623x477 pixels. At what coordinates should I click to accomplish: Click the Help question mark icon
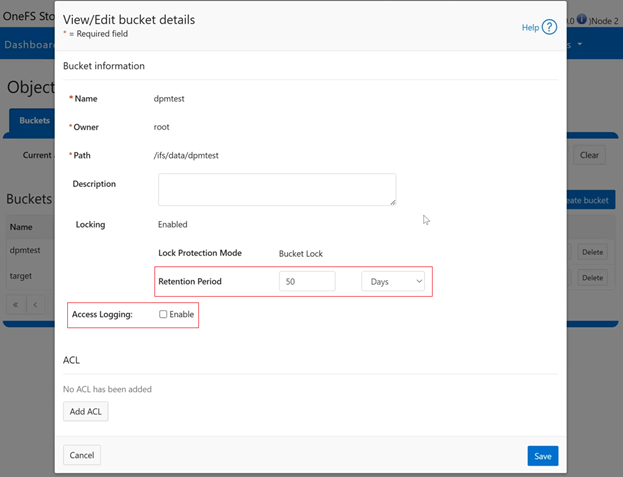[x=549, y=28]
